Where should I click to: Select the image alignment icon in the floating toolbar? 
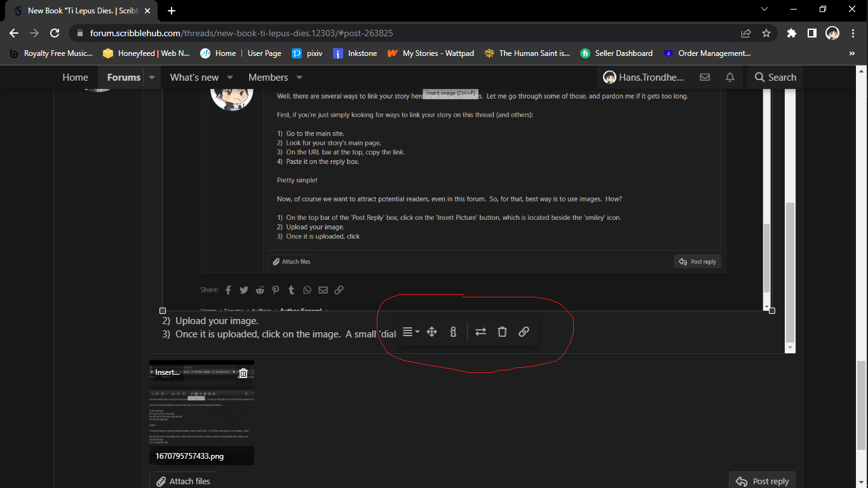click(410, 331)
